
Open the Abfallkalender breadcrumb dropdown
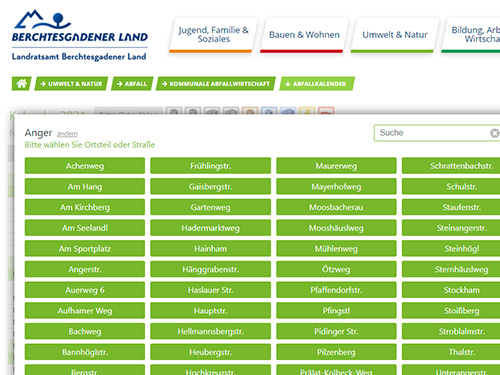click(317, 84)
